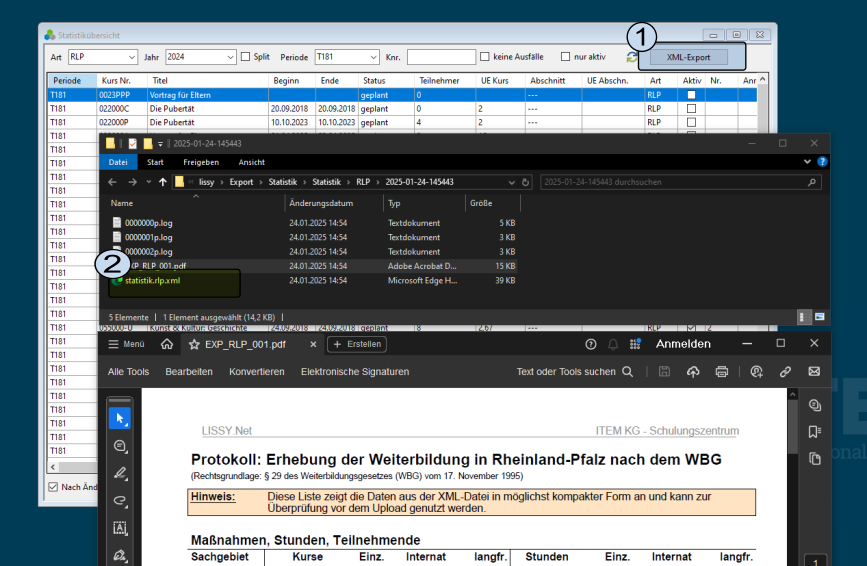Toggle Aktiv checkbox for course 022000C
The height and width of the screenshot is (566, 867).
click(691, 109)
